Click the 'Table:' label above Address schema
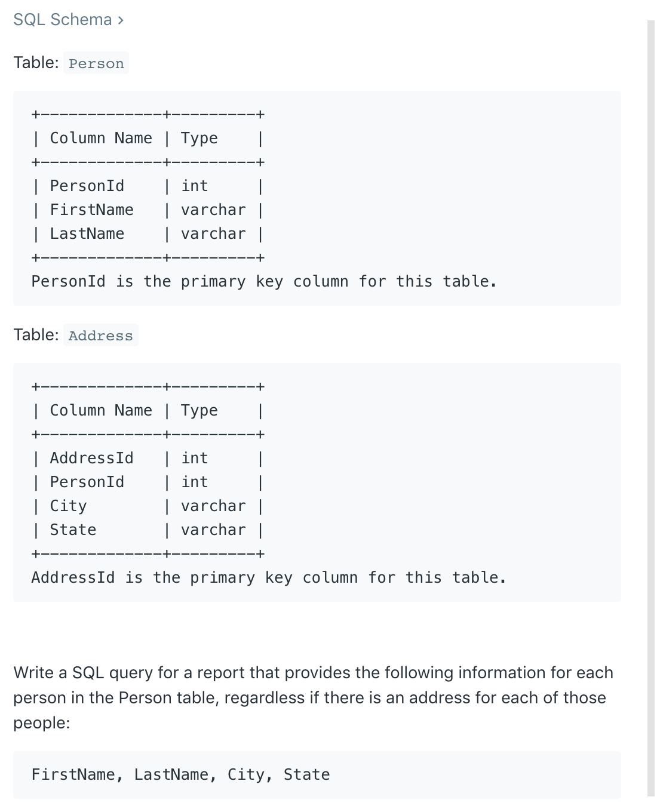 [x=36, y=335]
